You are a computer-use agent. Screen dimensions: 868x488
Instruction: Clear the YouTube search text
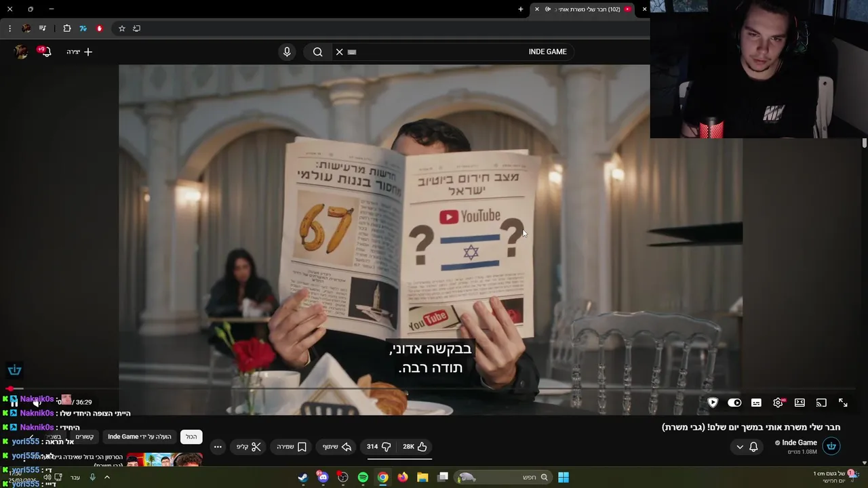pos(340,52)
